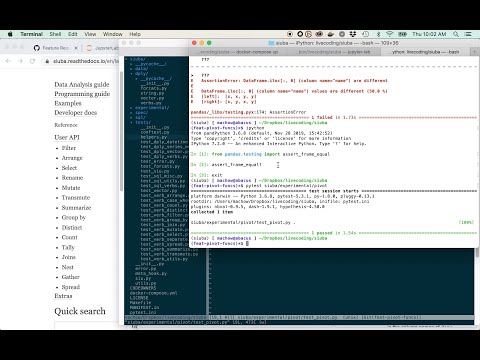The width and height of the screenshot is (480, 360).
Task: Select conftest.py in the file tree
Action: [155, 132]
